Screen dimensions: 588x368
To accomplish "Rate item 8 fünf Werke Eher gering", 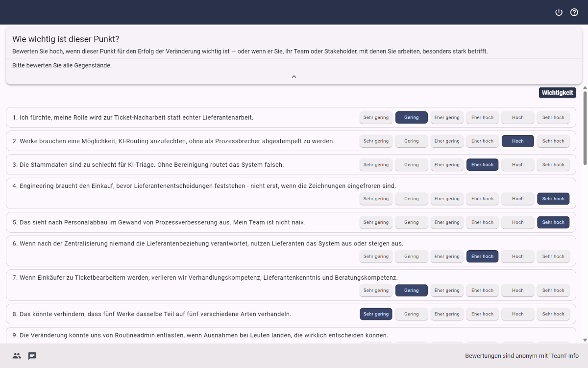I will (x=447, y=314).
